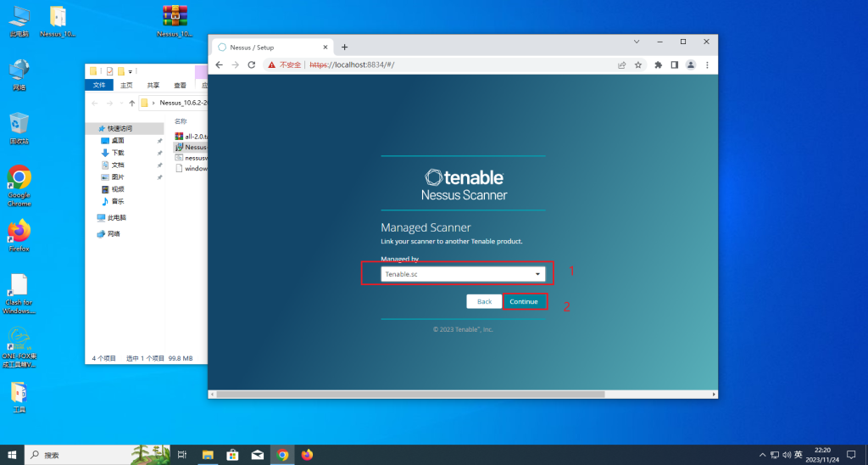Screen dimensions: 868x465
Task: Expand the Managed by Tenable.sc dropdown
Action: pyautogui.click(x=462, y=274)
